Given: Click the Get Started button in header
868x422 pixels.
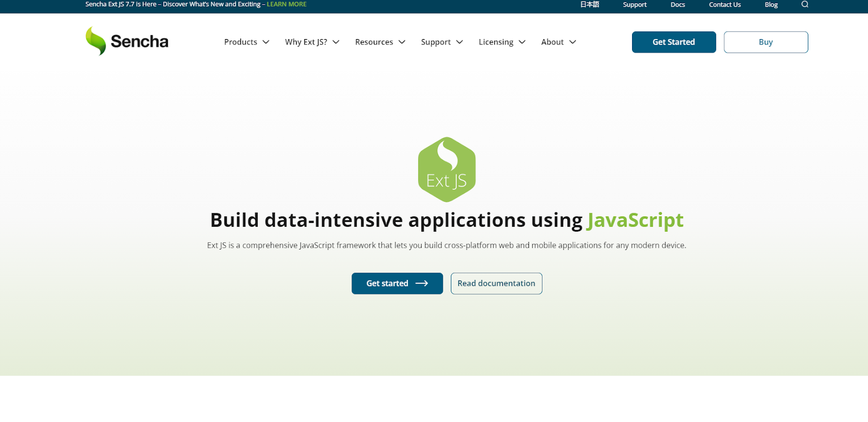Looking at the screenshot, I should (x=674, y=42).
